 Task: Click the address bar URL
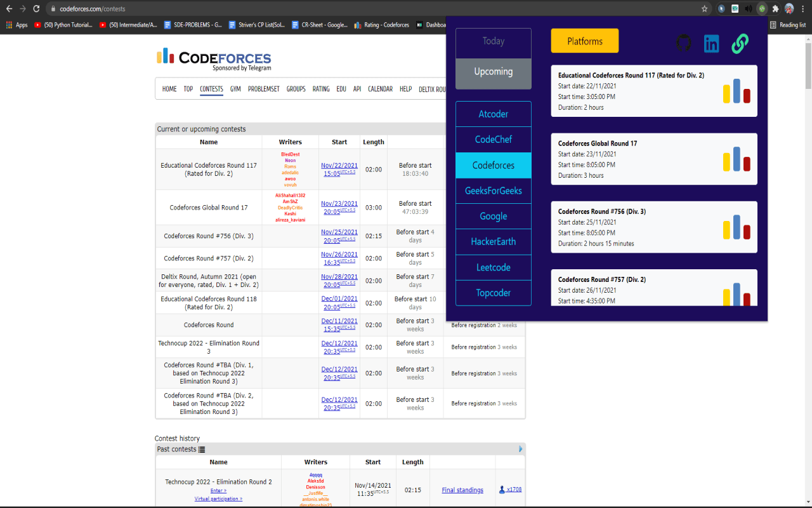93,9
